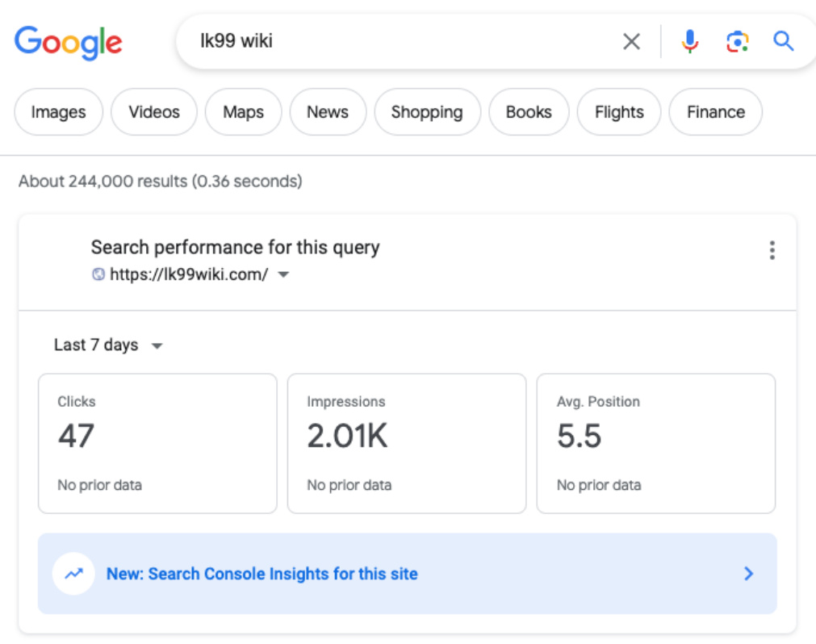This screenshot has height=644, width=816.
Task: Click 'No prior data' under Impressions
Action: (349, 485)
